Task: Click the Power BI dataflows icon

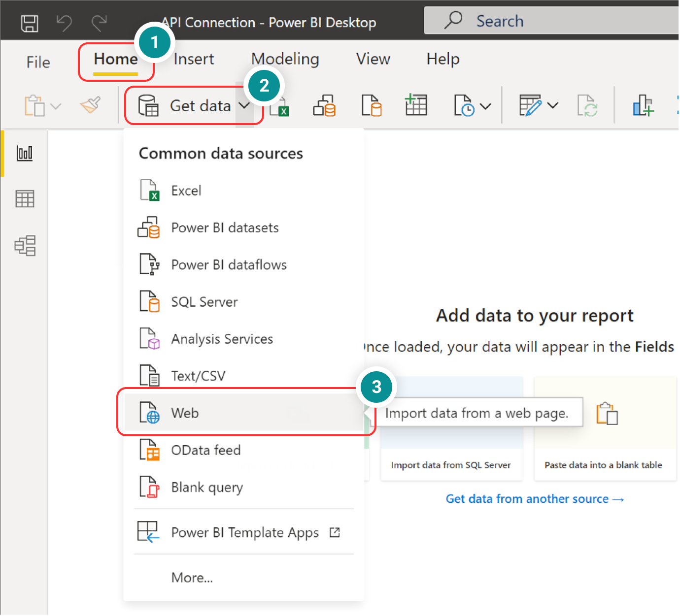Action: click(149, 264)
